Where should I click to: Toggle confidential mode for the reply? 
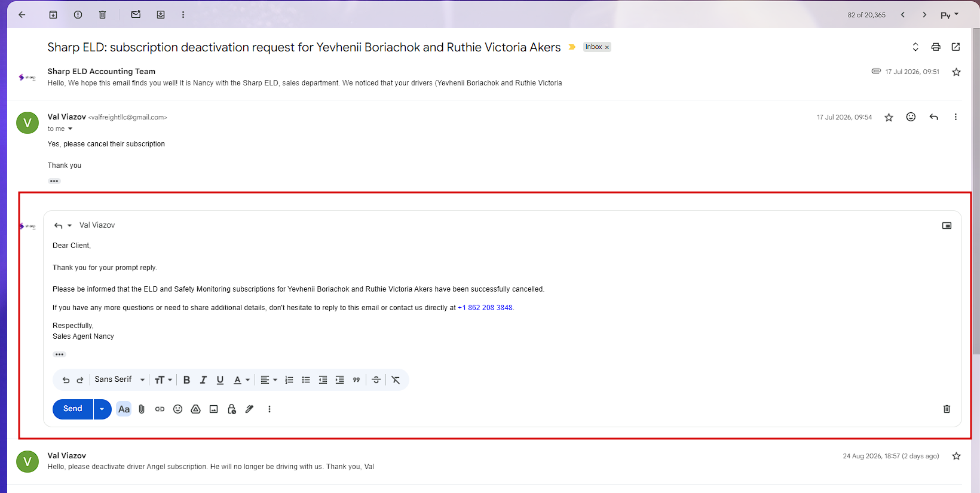point(232,409)
